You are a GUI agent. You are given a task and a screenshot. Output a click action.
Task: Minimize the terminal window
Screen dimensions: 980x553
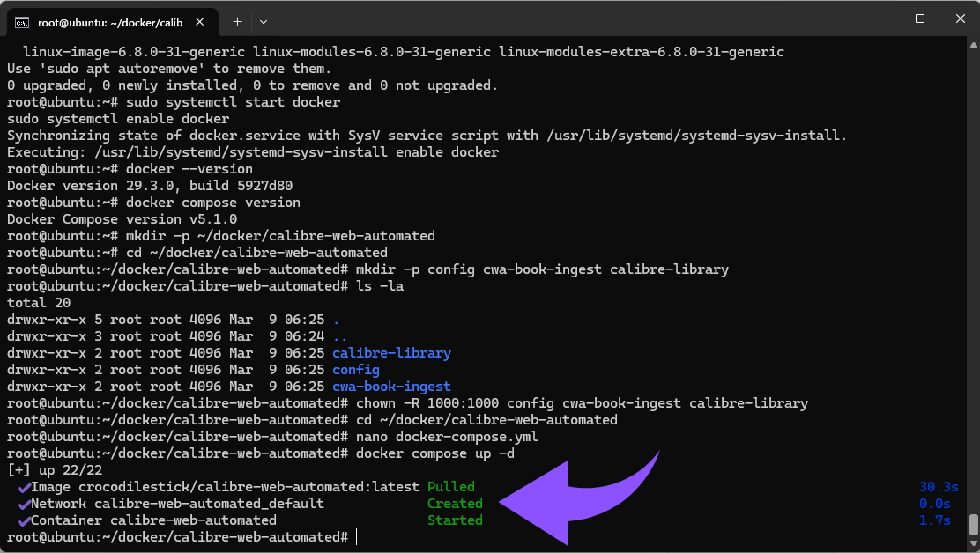[878, 18]
